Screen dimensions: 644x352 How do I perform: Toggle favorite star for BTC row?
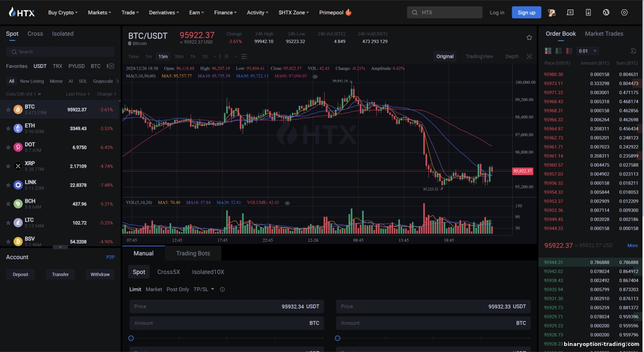(8, 109)
